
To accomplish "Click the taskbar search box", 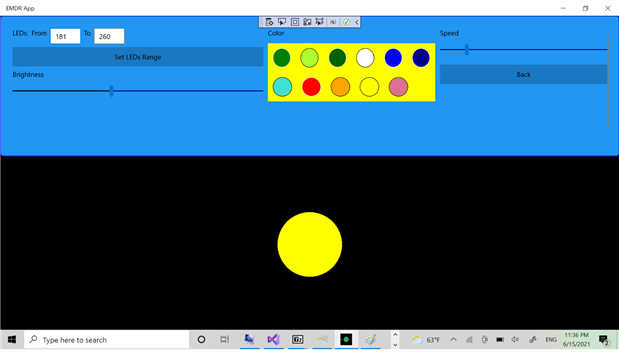I will point(107,339).
